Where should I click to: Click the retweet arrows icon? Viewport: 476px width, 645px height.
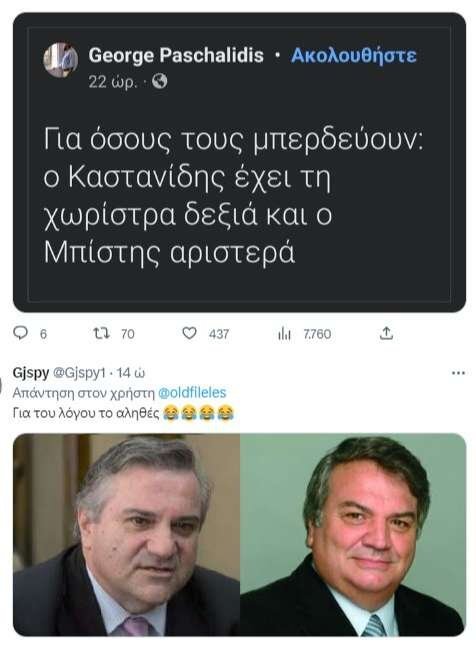[x=101, y=333]
